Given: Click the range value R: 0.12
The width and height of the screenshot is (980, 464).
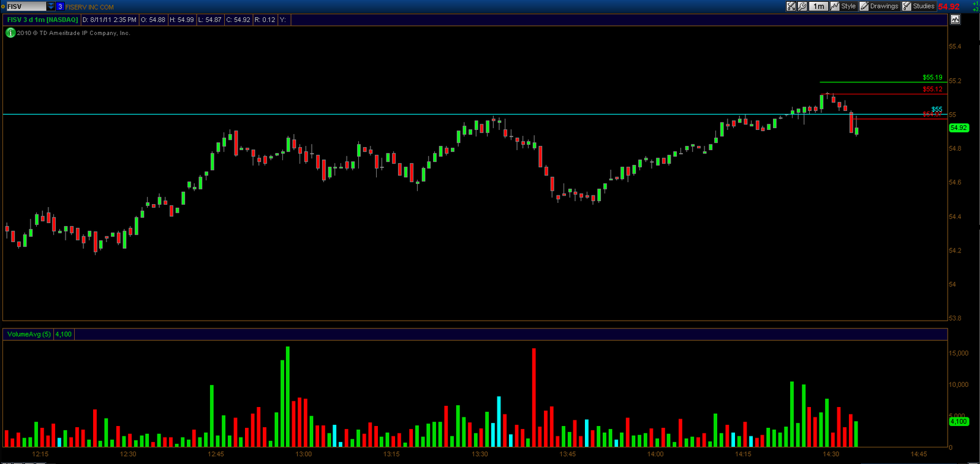Looking at the screenshot, I should pos(265,20).
